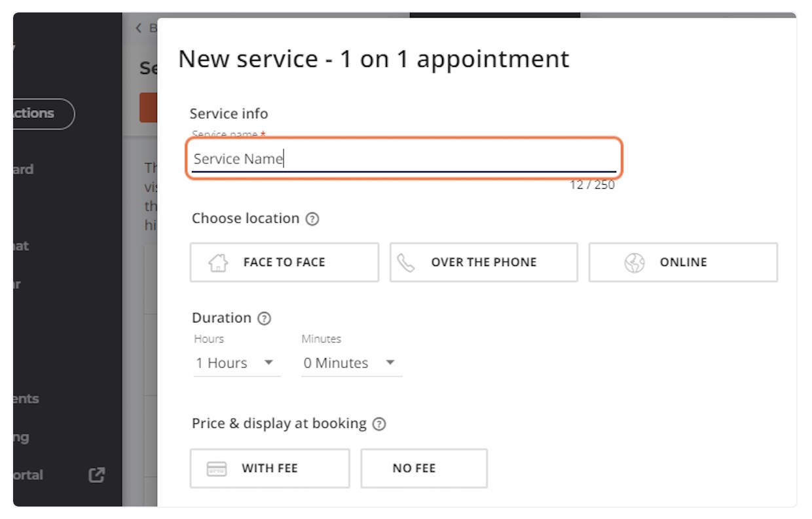Click the globe icon in Online button
This screenshot has width=812, height=519.
pyautogui.click(x=634, y=263)
